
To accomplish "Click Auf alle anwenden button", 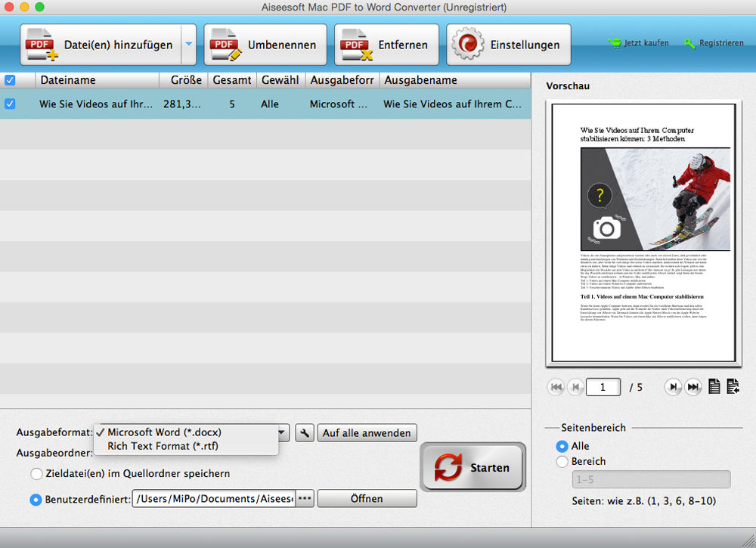I will tap(367, 433).
